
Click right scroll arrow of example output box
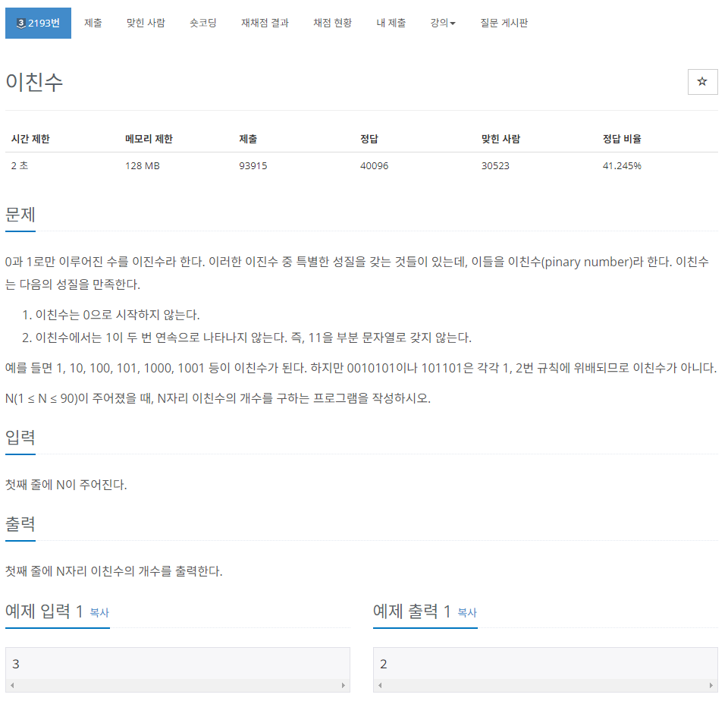pos(711,685)
